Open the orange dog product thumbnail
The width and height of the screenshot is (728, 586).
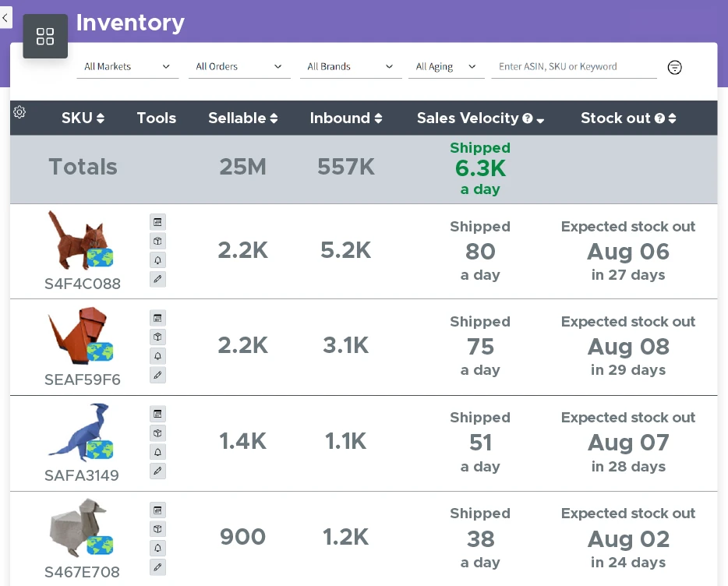tap(80, 335)
